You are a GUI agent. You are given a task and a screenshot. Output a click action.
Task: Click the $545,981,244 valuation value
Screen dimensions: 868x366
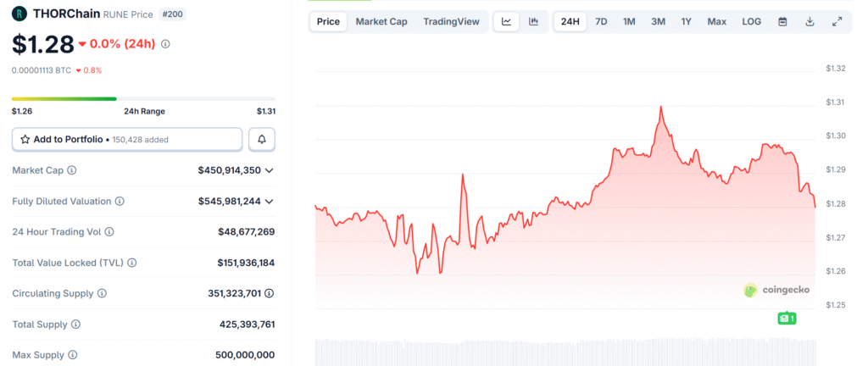229,202
